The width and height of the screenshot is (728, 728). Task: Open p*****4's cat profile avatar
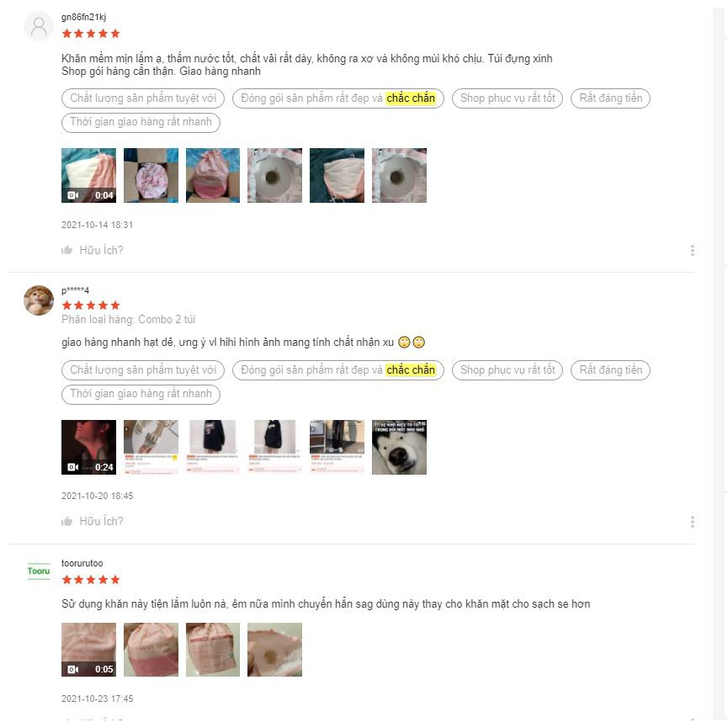click(39, 300)
